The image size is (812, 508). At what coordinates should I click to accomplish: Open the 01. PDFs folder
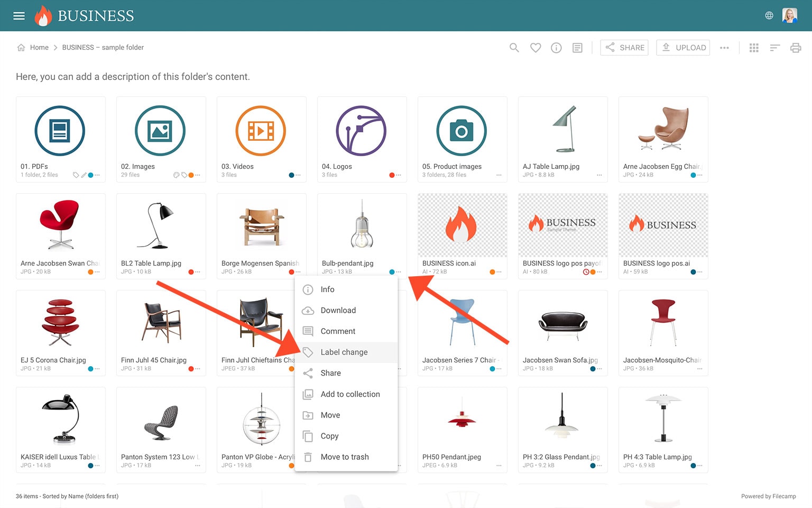[x=60, y=139]
